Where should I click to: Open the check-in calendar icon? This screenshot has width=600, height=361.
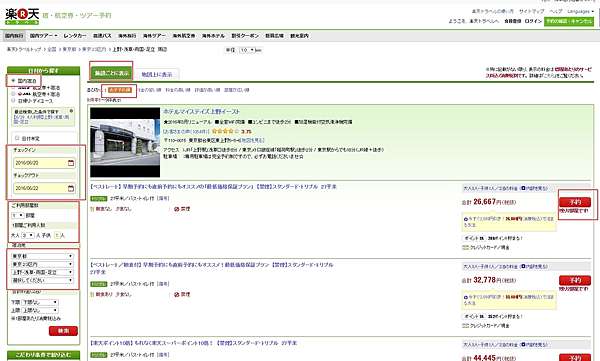click(x=71, y=163)
